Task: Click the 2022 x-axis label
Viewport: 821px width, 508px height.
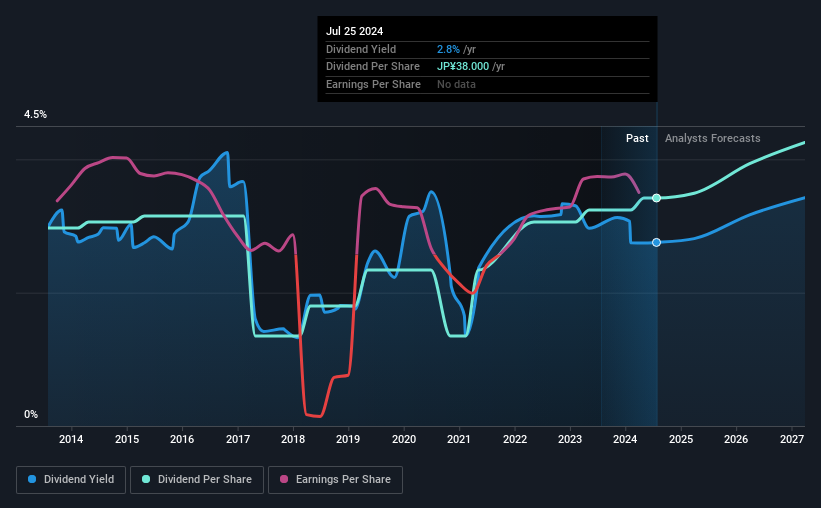Action: click(x=515, y=439)
